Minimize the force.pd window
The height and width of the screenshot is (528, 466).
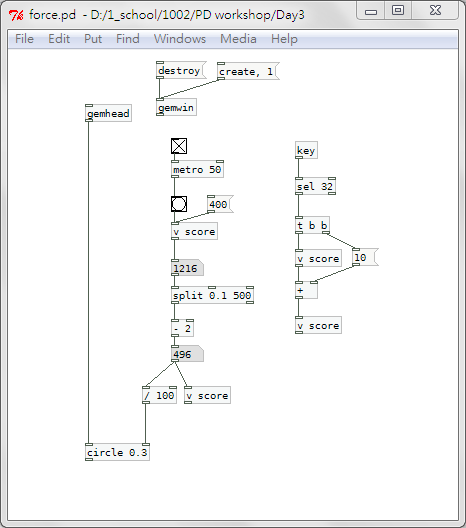[371, 12]
